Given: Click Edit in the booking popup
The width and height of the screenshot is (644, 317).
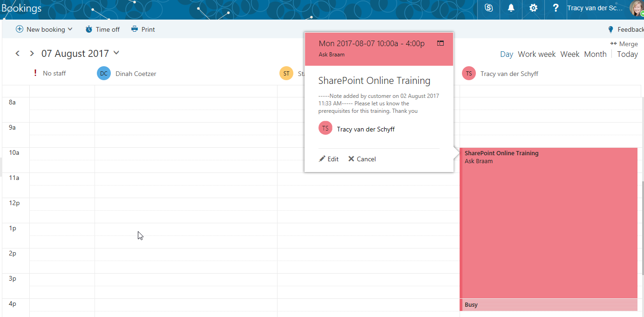Looking at the screenshot, I should (x=329, y=159).
